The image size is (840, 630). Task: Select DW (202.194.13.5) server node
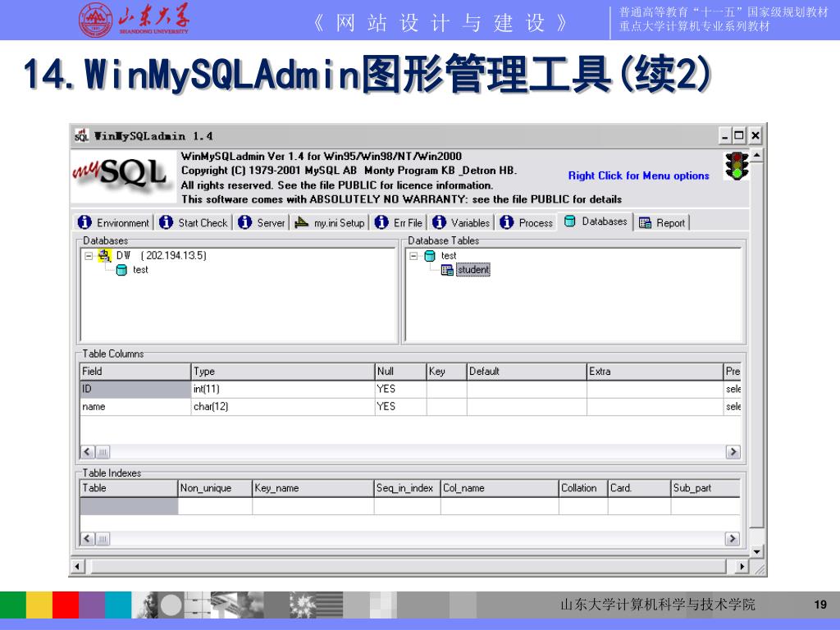click(x=162, y=256)
